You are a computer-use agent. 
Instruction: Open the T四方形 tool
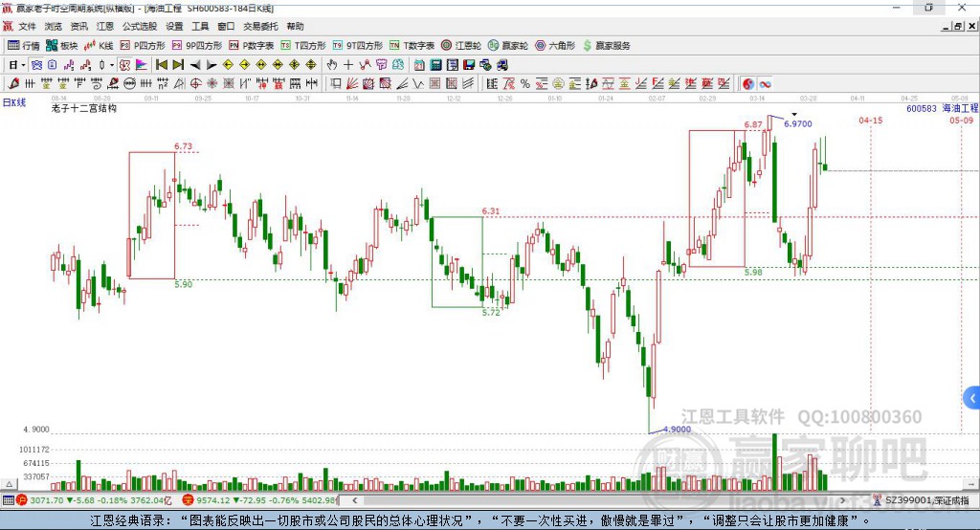303,46
